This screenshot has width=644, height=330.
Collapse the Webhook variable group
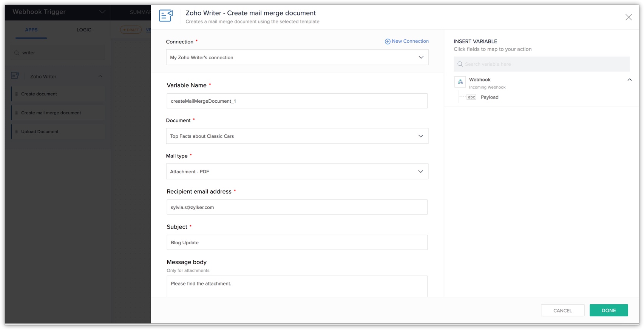[x=629, y=80]
